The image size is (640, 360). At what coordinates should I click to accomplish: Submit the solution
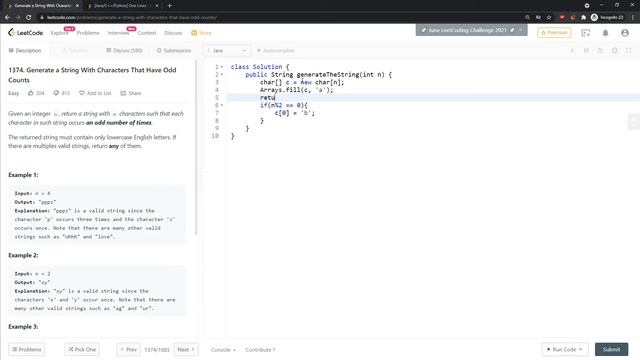611,349
